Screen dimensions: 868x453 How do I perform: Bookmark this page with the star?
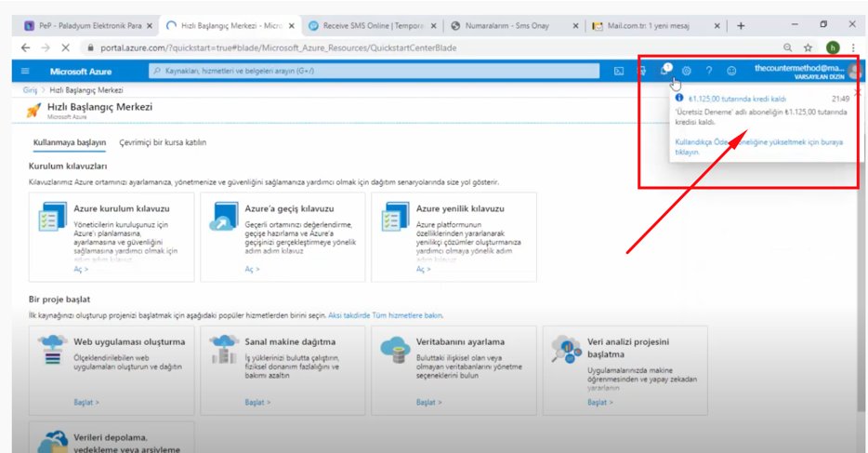coord(809,47)
